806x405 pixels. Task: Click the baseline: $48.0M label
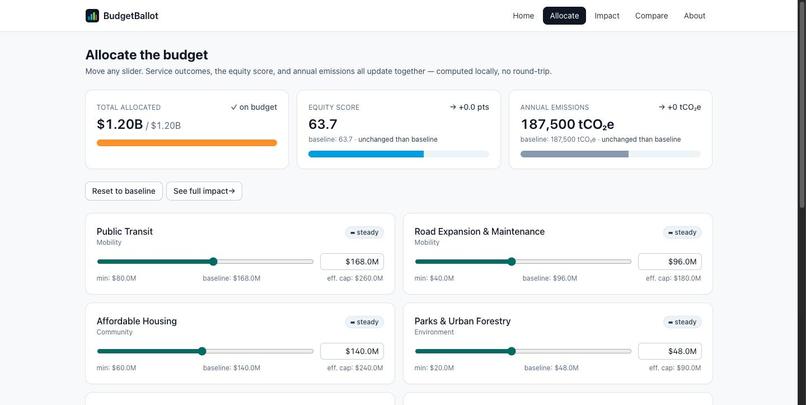pos(552,368)
